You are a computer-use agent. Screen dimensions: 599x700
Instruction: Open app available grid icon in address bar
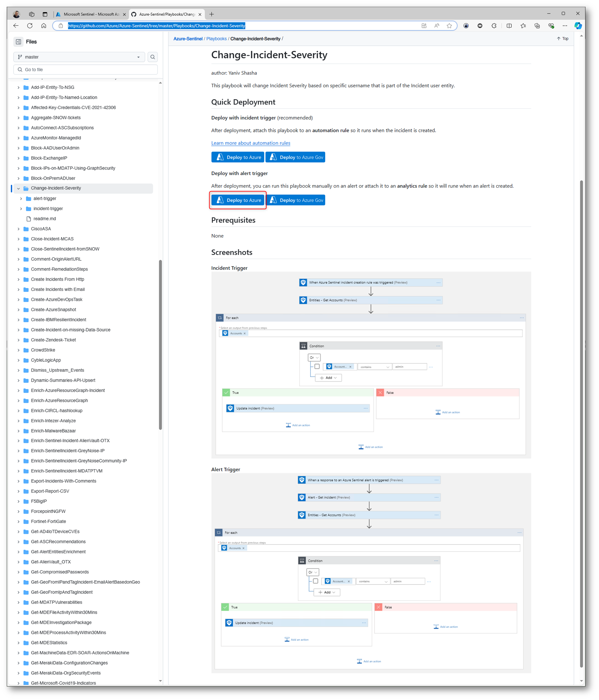tap(424, 26)
